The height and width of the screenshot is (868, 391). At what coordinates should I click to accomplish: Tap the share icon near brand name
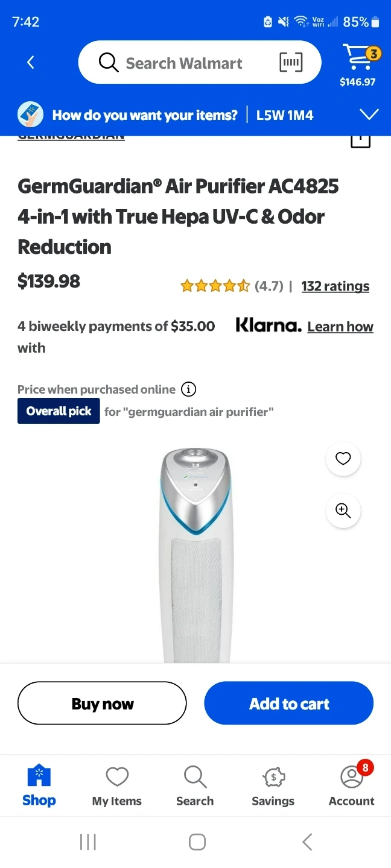pos(360,140)
